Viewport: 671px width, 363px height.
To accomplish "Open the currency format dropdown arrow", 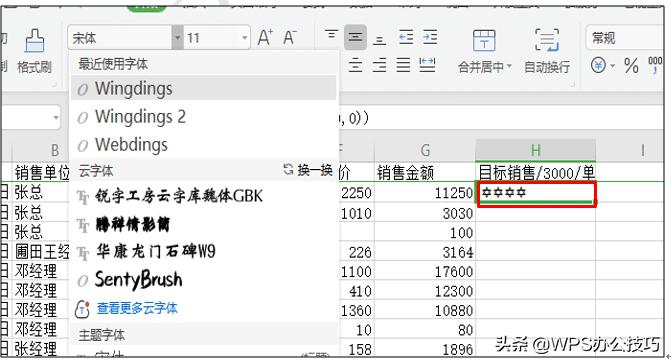I will tap(612, 66).
